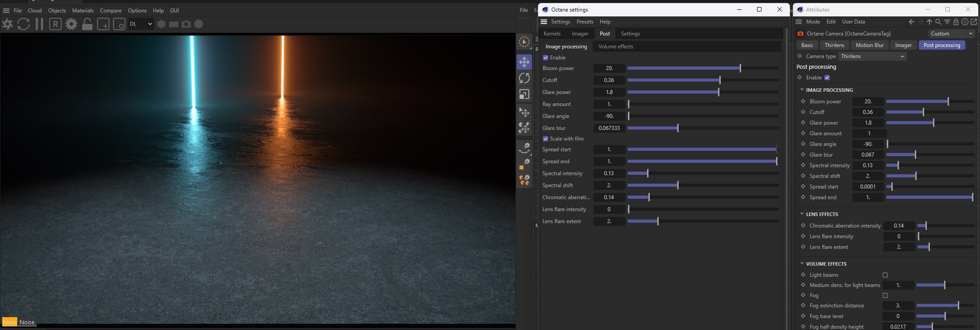
Task: Click the pen with orange cubes icon
Action: 524,180
